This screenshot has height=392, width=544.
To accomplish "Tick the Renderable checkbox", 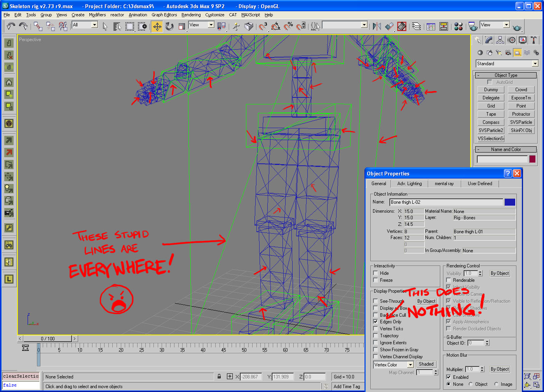I will [x=448, y=280].
